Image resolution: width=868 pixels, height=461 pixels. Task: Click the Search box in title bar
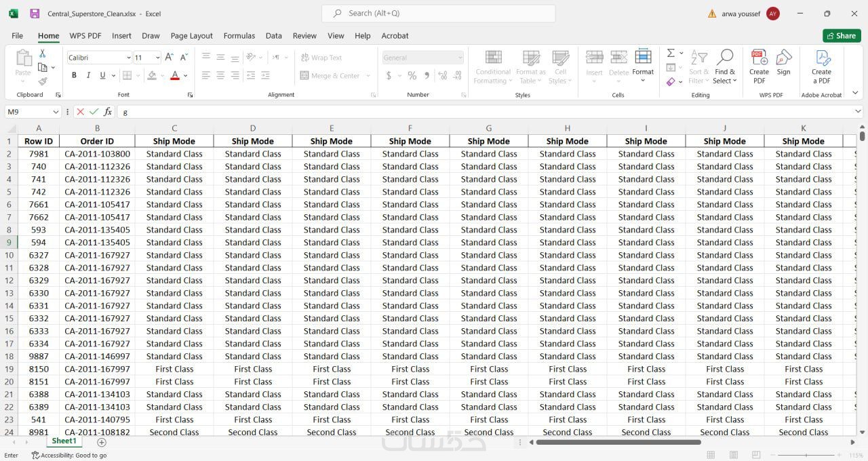click(x=438, y=14)
